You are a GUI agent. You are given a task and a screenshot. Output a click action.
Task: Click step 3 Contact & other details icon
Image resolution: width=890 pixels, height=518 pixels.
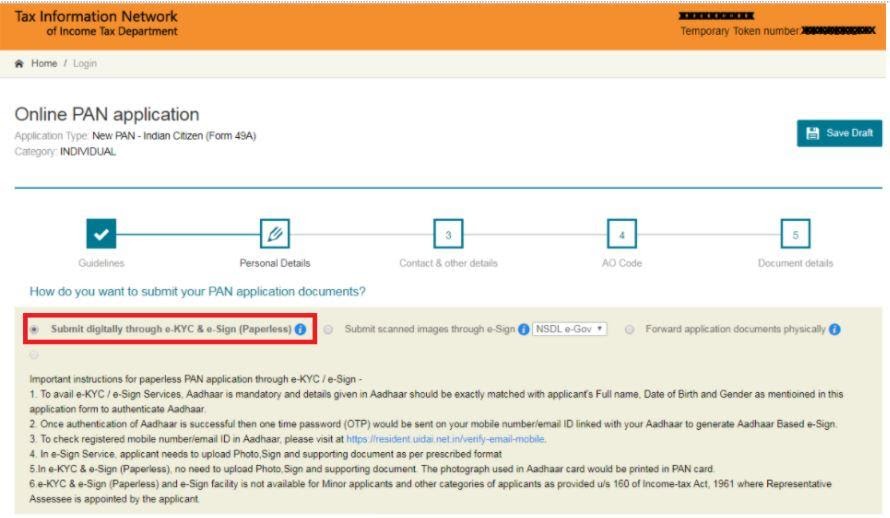[448, 235]
